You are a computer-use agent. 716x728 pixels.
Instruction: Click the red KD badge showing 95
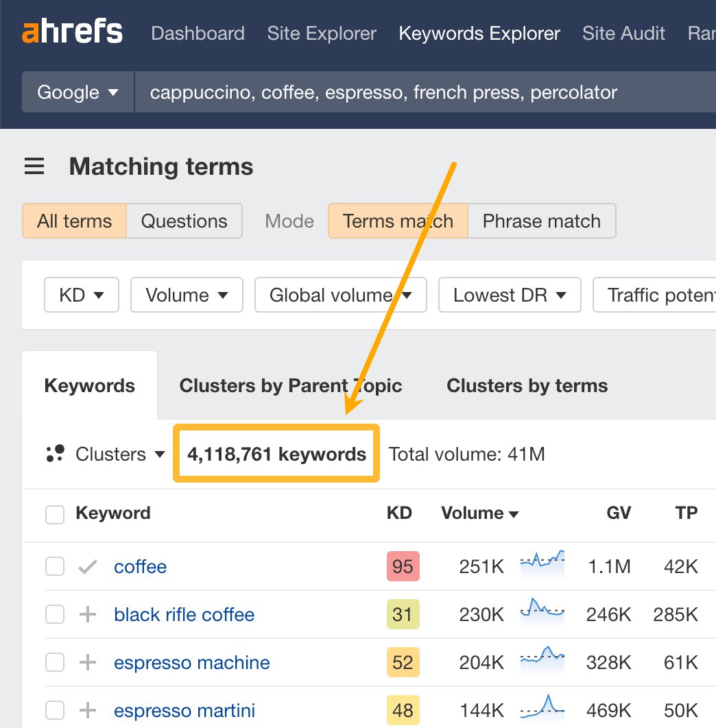coord(403,566)
